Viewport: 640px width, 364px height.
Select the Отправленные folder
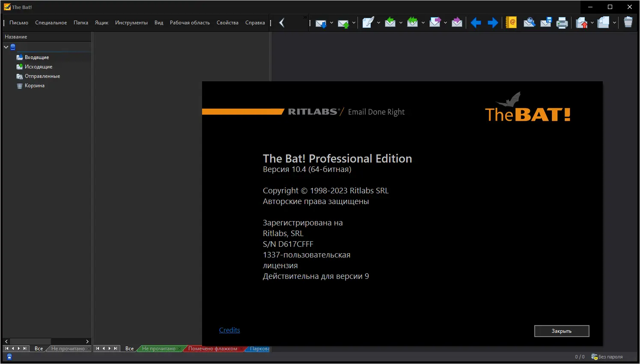[x=42, y=76]
